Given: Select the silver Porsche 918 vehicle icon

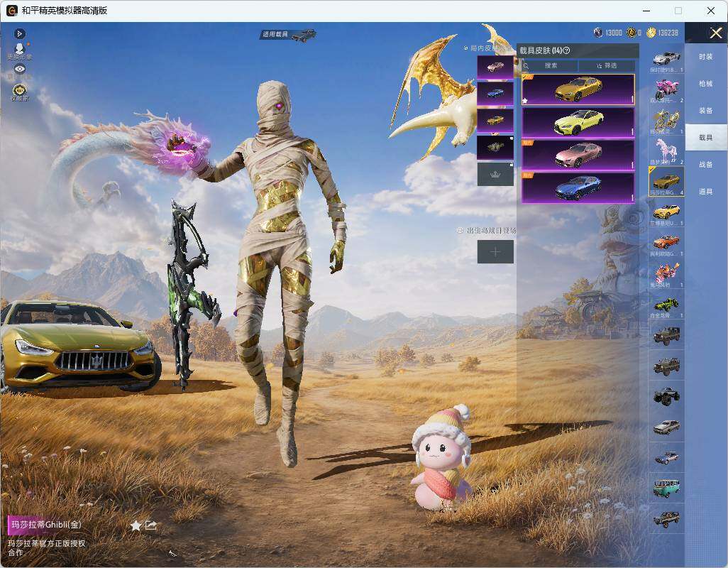Looking at the screenshot, I should tap(666, 60).
